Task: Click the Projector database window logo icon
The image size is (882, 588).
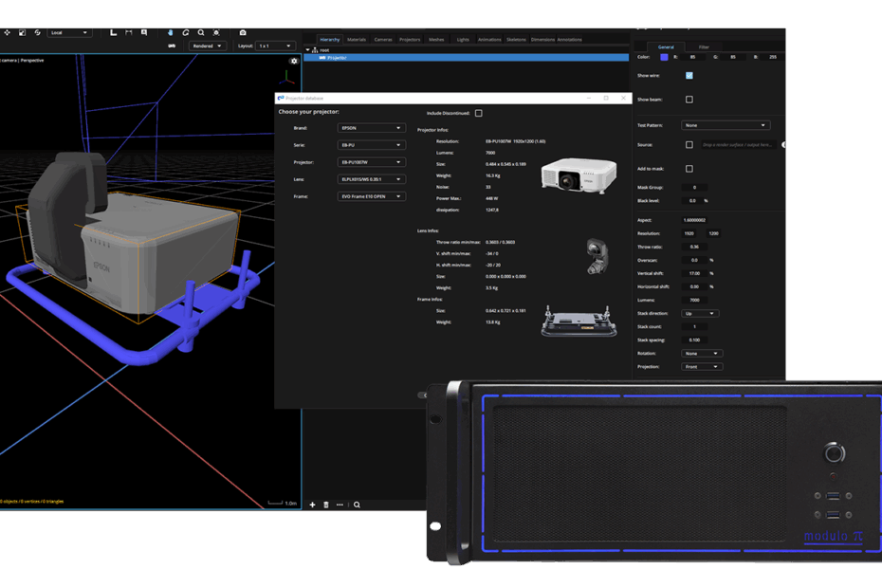Action: (280, 98)
